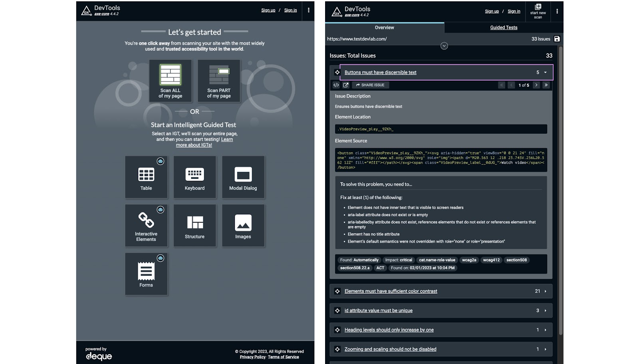Open 'Heading levels should only increase by one' link
Image resolution: width=639 pixels, height=364 pixels.
[x=389, y=330]
